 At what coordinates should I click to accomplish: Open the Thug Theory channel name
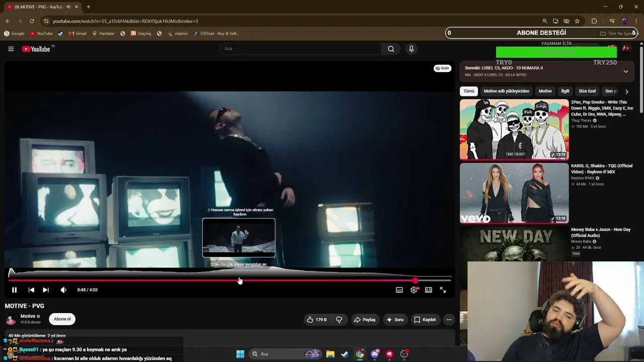pos(581,121)
